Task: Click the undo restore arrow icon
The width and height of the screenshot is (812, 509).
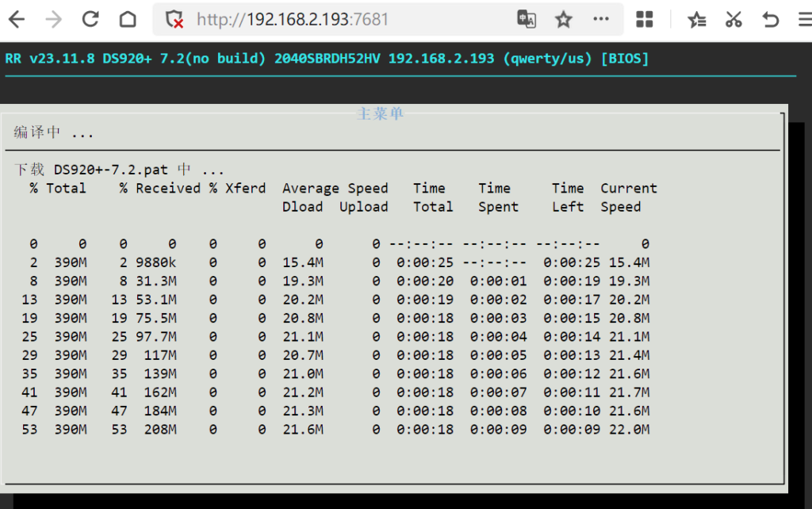Action: pos(770,20)
